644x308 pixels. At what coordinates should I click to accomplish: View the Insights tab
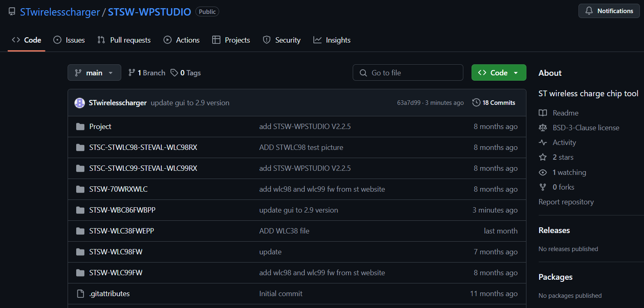(x=332, y=40)
